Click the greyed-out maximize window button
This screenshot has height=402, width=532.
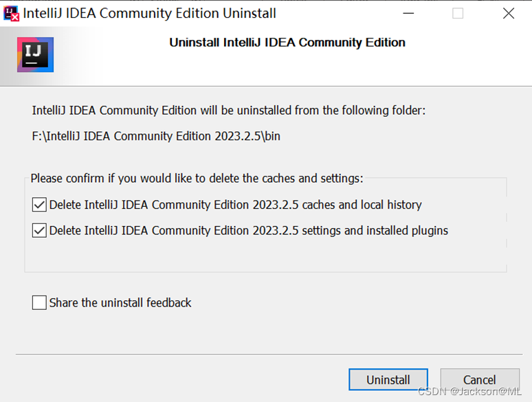point(458,13)
